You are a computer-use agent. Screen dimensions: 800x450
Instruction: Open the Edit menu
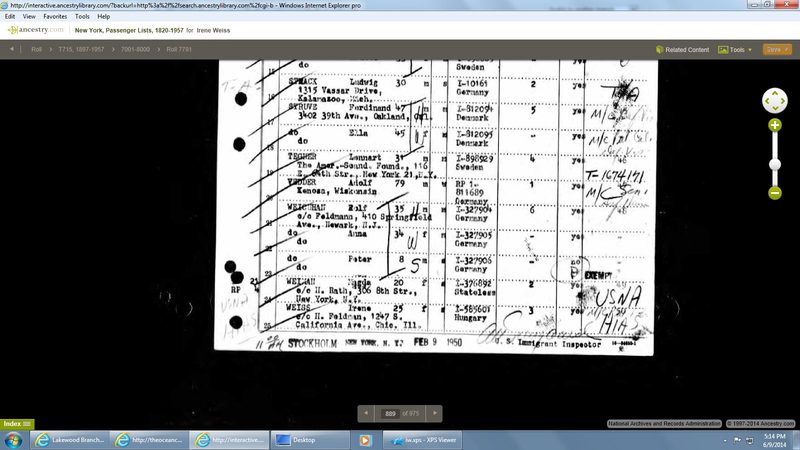point(10,16)
